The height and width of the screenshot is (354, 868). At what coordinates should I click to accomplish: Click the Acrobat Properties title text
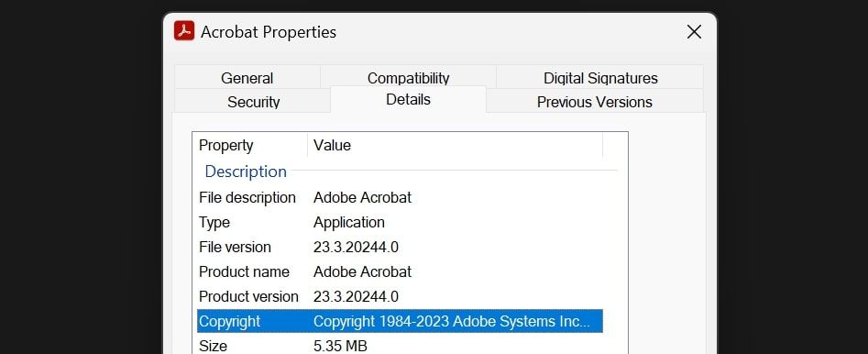(x=269, y=32)
